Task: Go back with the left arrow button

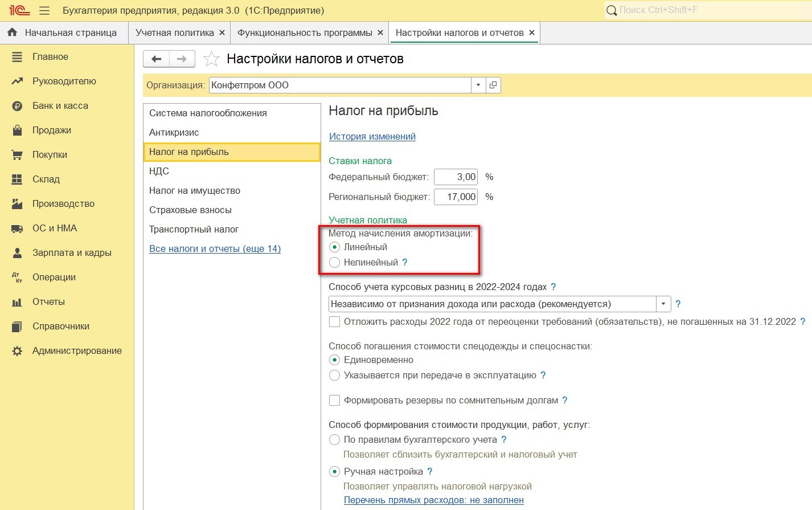Action: coord(157,59)
